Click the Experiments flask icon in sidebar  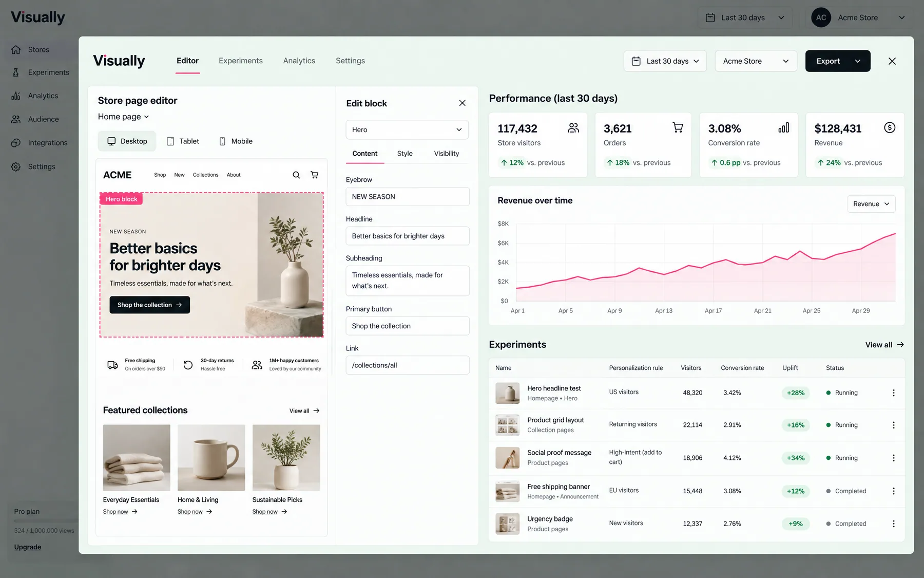16,72
